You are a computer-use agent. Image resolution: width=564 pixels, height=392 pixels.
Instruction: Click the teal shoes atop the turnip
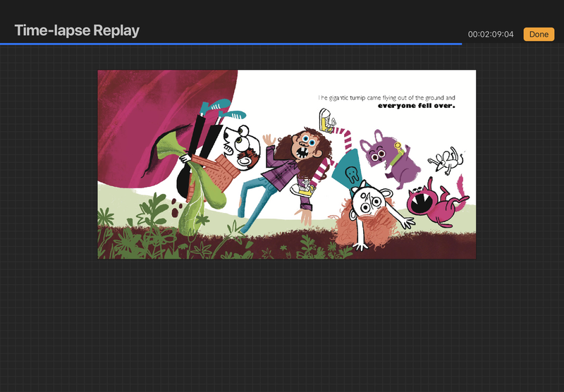(222, 109)
